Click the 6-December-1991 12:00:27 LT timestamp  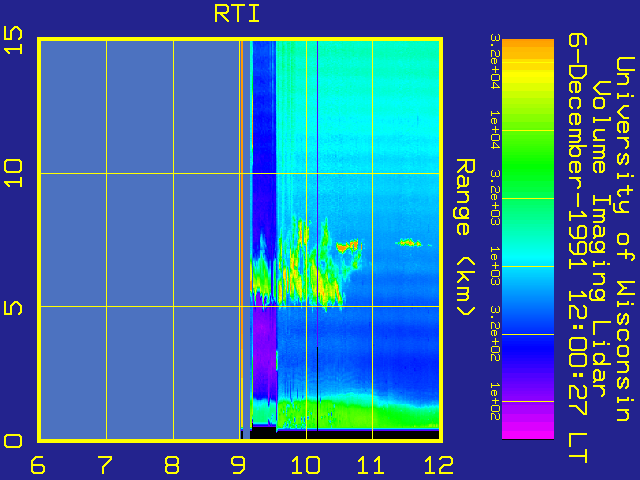(578, 248)
